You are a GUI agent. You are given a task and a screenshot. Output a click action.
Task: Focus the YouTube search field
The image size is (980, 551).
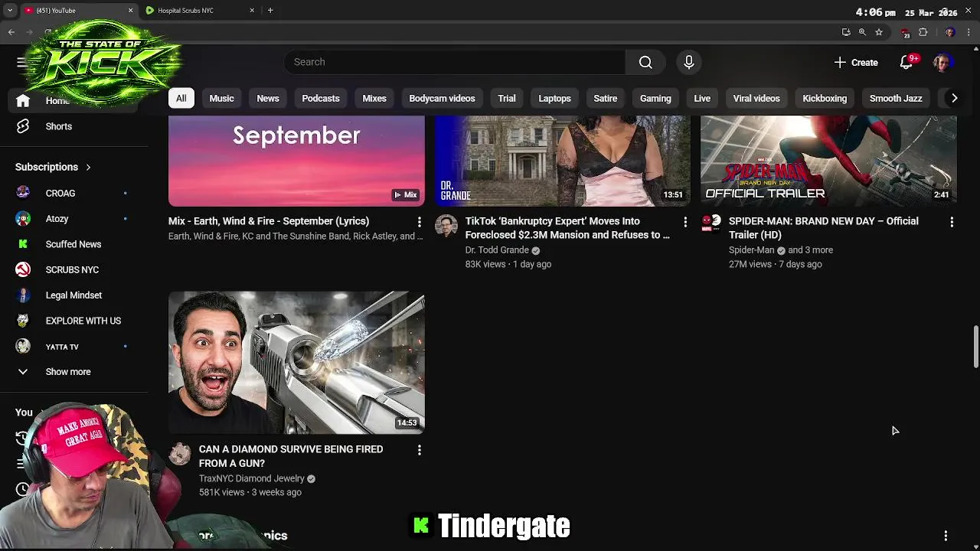point(455,62)
